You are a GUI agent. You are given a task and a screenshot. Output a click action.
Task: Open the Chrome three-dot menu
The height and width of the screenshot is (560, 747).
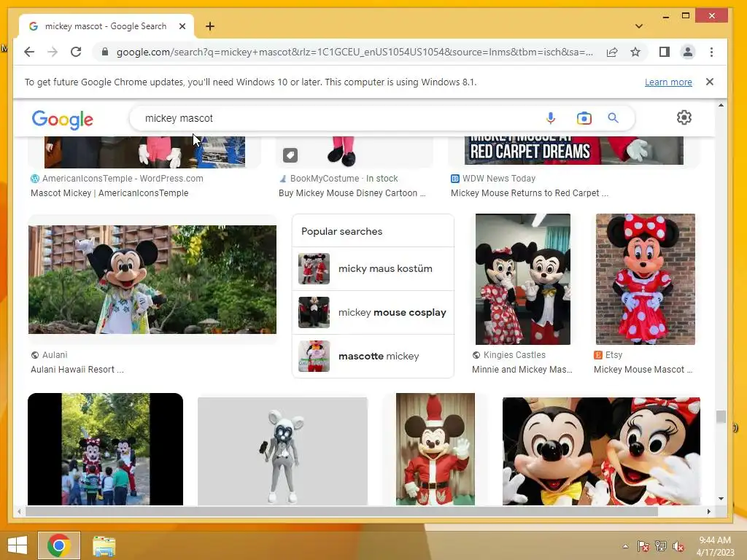click(x=711, y=52)
